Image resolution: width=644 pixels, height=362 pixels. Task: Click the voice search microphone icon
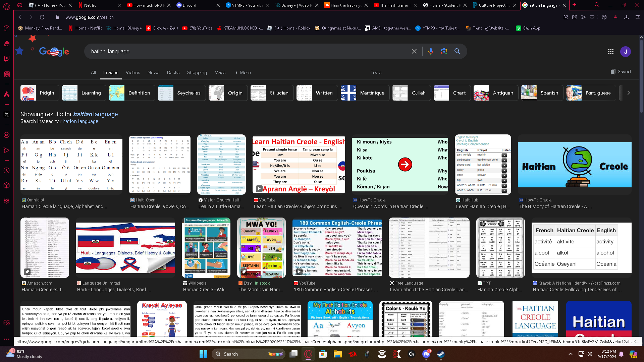[430, 51]
